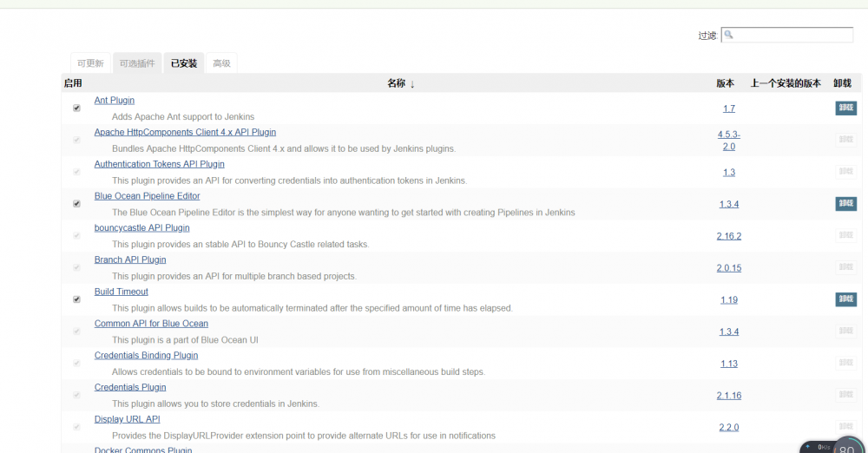Open the network speed widget at bottom right

pos(832,446)
